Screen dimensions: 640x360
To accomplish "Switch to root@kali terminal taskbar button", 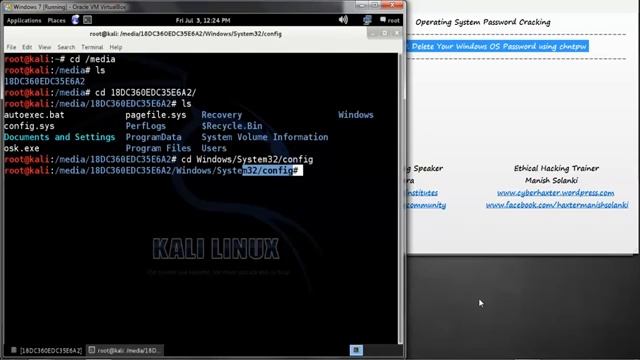I will 125,350.
